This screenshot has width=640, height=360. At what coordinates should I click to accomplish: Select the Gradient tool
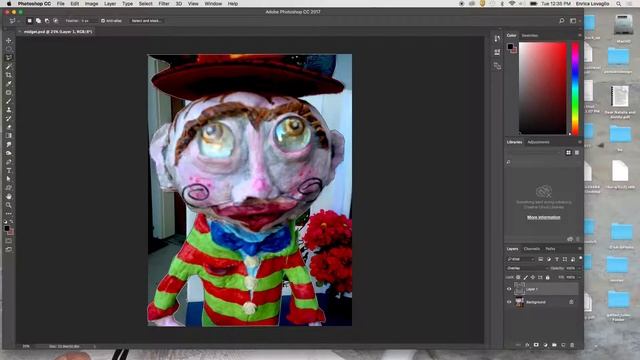coord(9,136)
